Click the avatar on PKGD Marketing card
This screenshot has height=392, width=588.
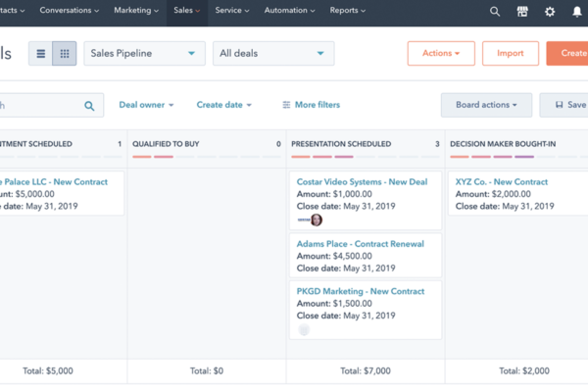pos(304,330)
